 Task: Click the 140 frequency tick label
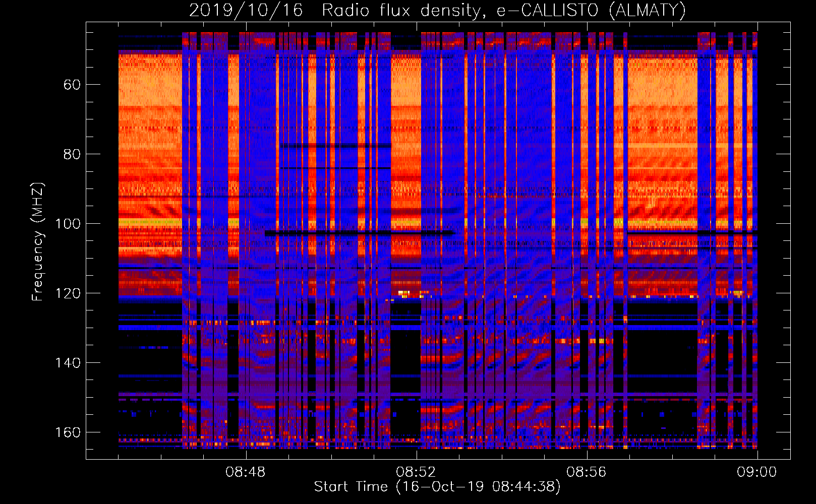[x=68, y=363]
